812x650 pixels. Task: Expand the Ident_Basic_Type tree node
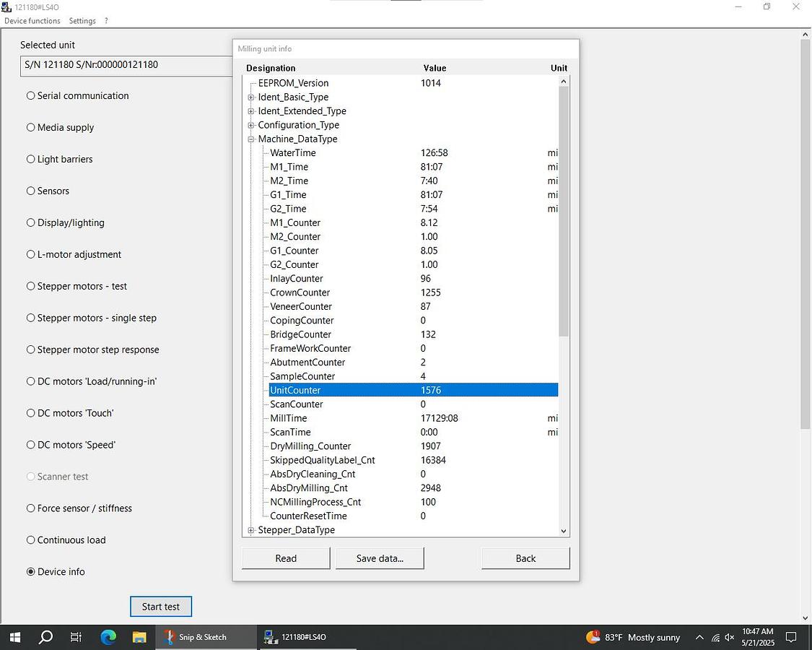(251, 97)
